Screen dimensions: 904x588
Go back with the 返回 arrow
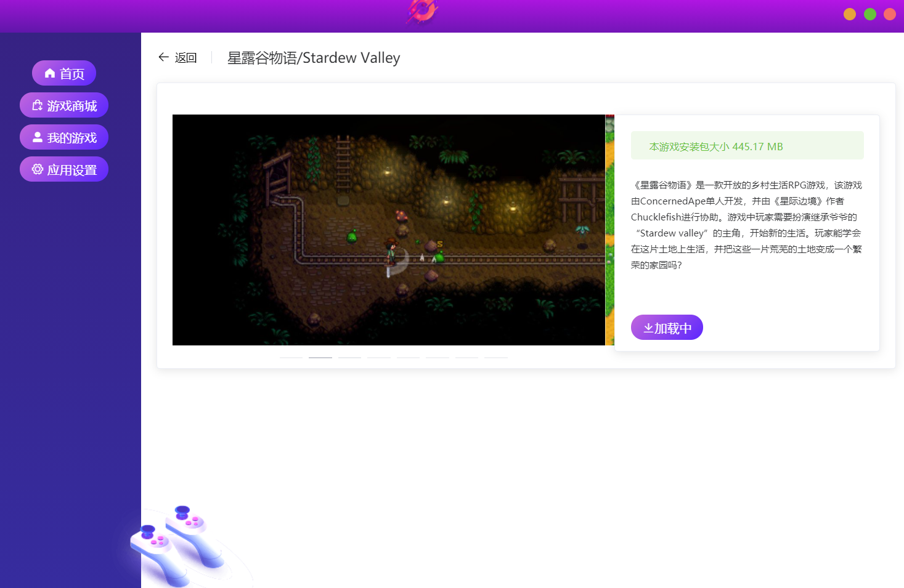tap(177, 57)
